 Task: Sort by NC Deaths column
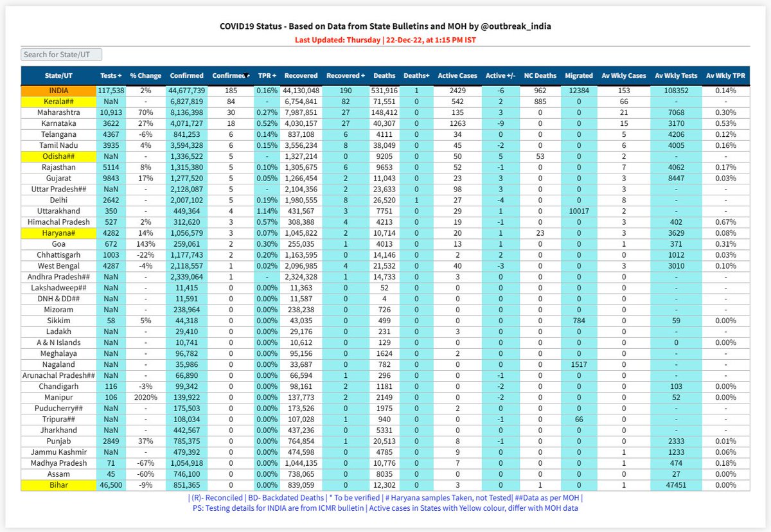tap(539, 76)
